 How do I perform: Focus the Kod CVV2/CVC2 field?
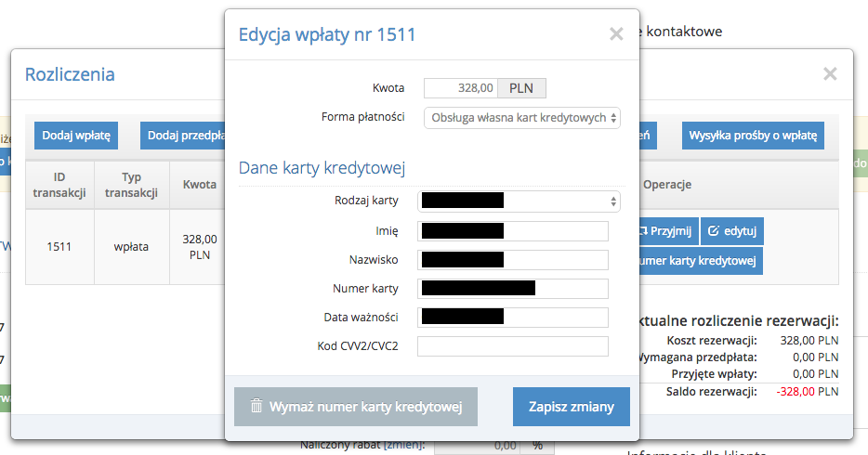point(513,346)
